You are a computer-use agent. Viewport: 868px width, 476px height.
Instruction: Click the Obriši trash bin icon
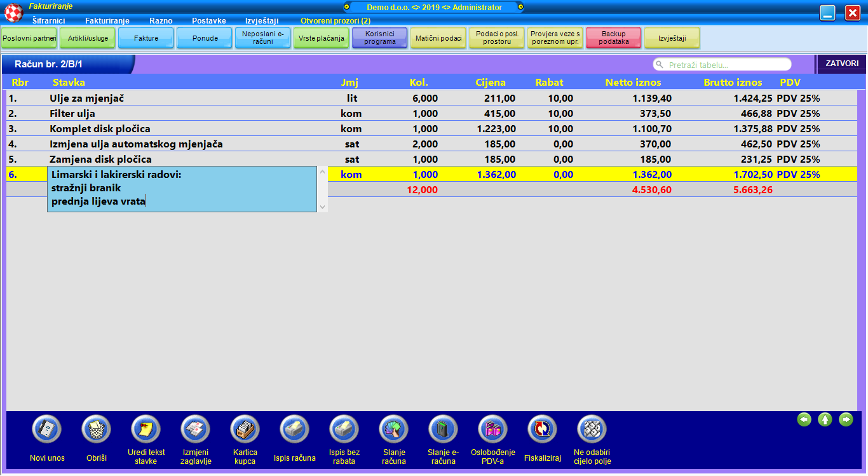96,430
